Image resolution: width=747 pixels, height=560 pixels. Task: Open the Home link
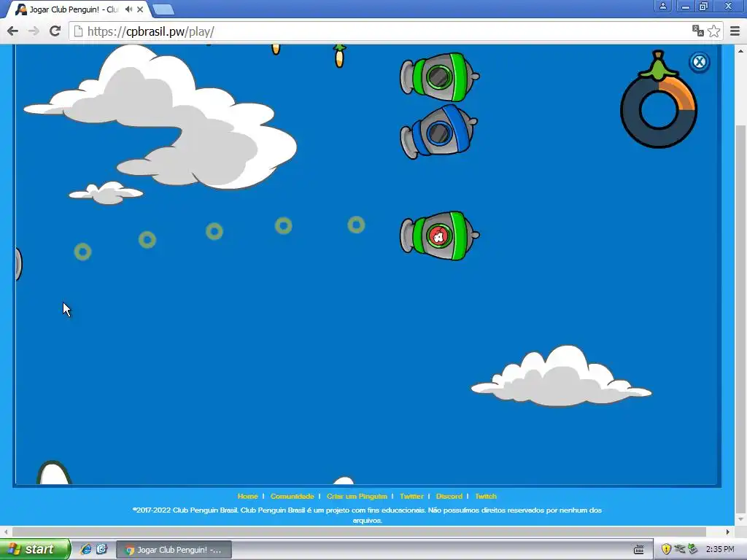248,496
